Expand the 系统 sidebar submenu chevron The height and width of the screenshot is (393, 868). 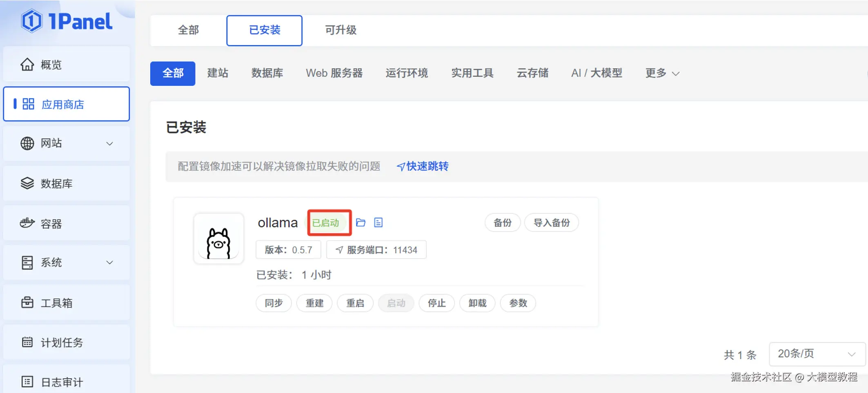109,263
